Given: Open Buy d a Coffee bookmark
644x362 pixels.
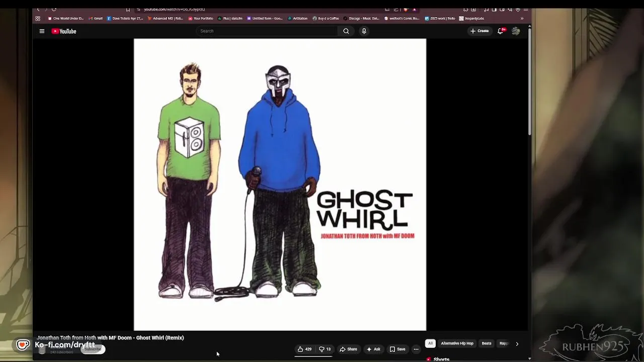Looking at the screenshot, I should coord(326,19).
